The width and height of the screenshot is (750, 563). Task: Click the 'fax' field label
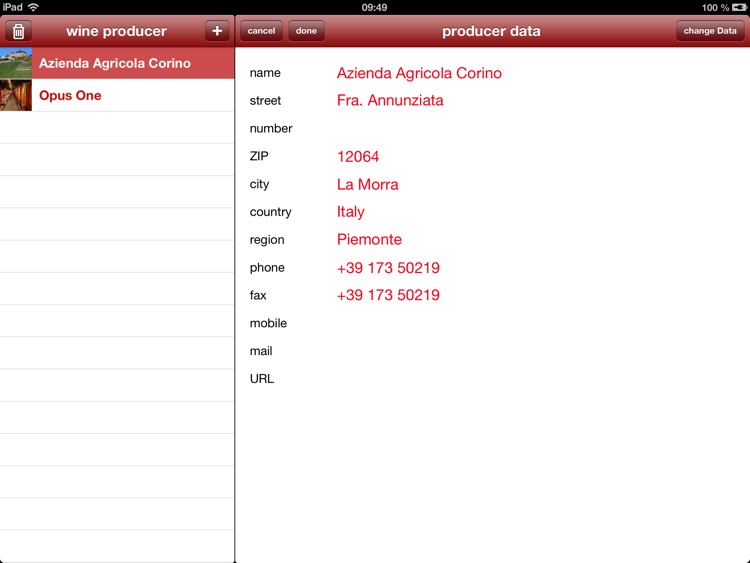click(x=258, y=296)
